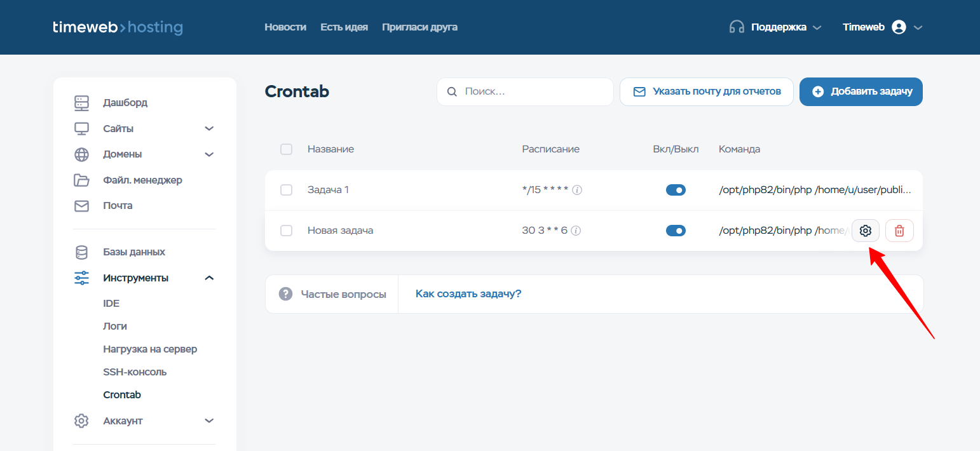Go to Почта in the sidebar
The width and height of the screenshot is (980, 451).
[x=118, y=206]
